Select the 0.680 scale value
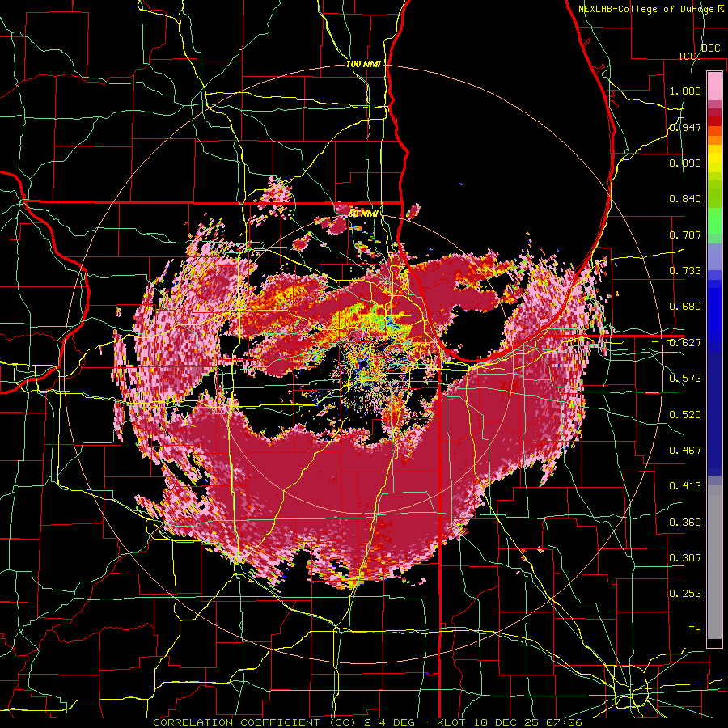Screen dimensions: 728x728 point(685,307)
